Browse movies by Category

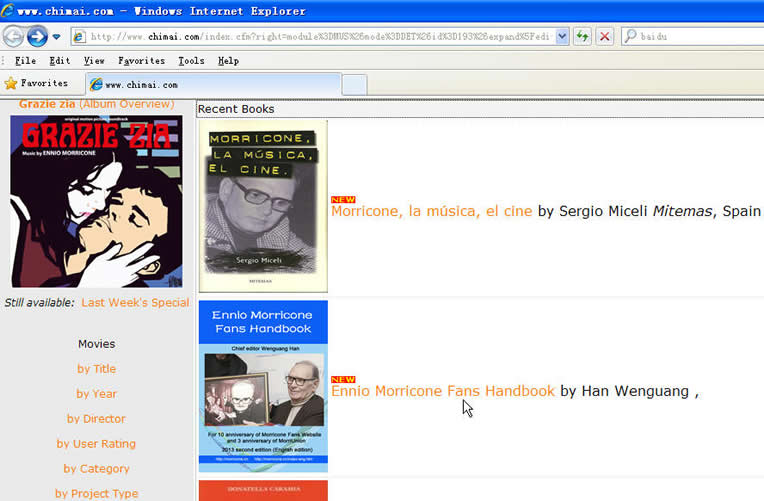pyautogui.click(x=96, y=469)
